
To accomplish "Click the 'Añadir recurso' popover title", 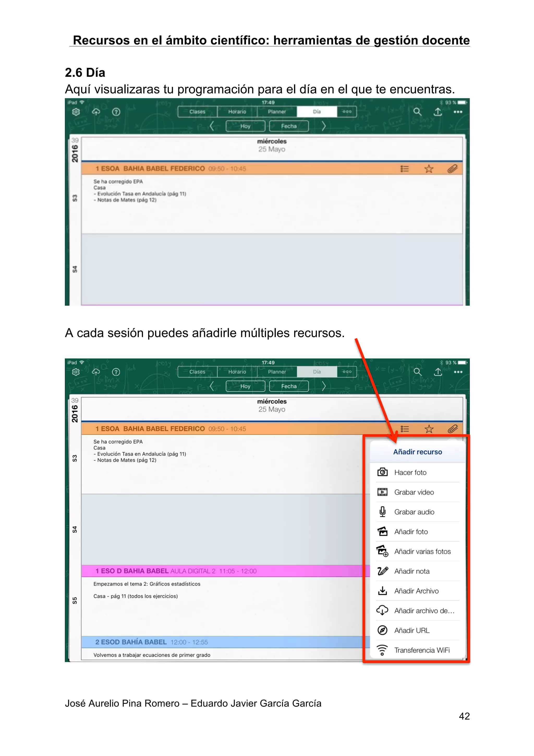I will pos(417,452).
